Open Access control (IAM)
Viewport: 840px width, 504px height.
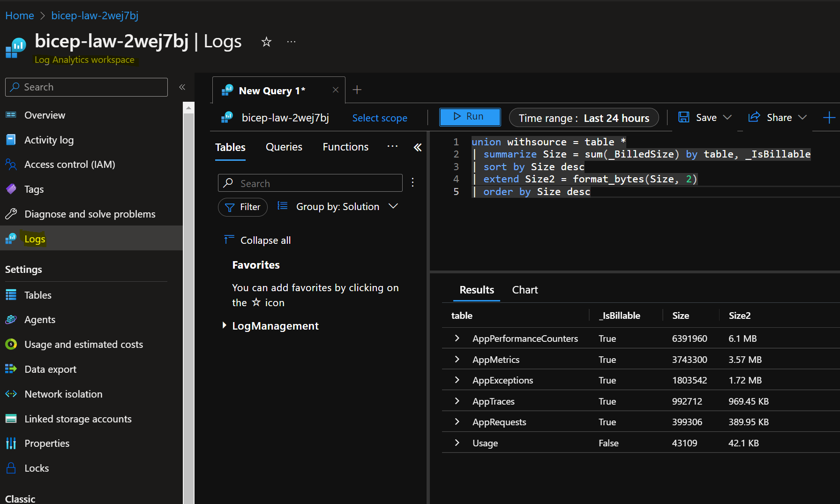[70, 165]
